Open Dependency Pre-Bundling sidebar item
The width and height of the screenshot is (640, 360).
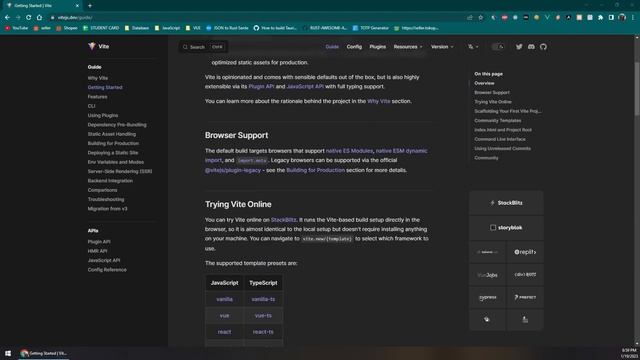click(117, 125)
